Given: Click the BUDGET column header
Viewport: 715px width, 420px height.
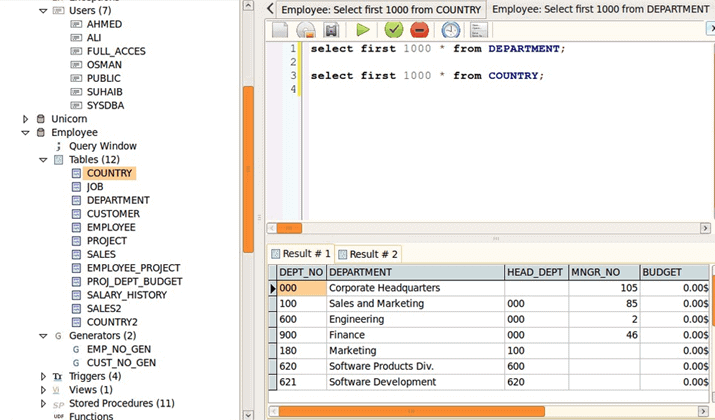Looking at the screenshot, I should [675, 272].
